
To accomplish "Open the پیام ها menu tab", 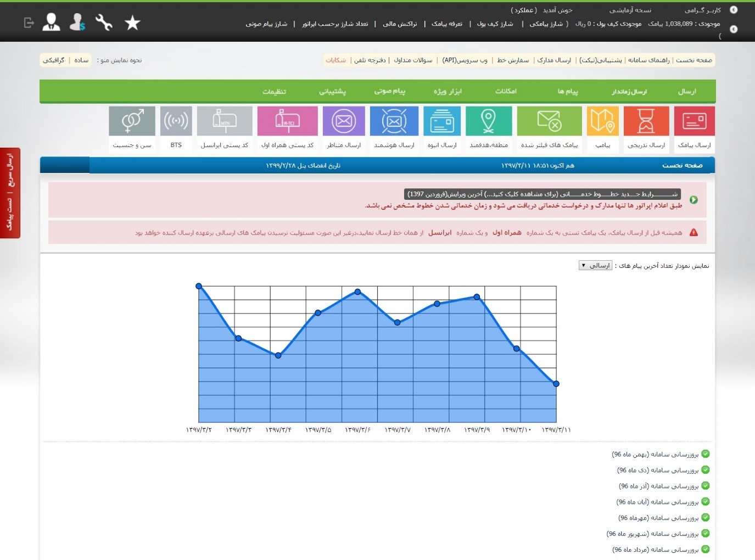I will pos(568,92).
